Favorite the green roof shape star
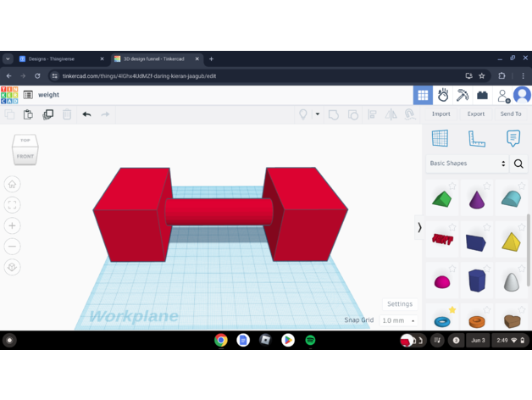The height and width of the screenshot is (400, 532). [x=452, y=186]
